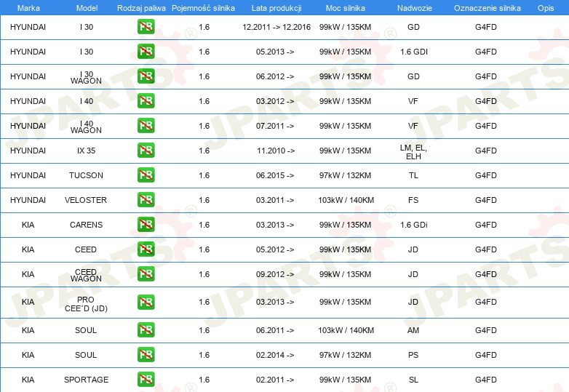Image resolution: width=569 pixels, height=392 pixels.
Task: Click the date 07.2011 -> for I 40 WAGON
Action: click(x=275, y=126)
